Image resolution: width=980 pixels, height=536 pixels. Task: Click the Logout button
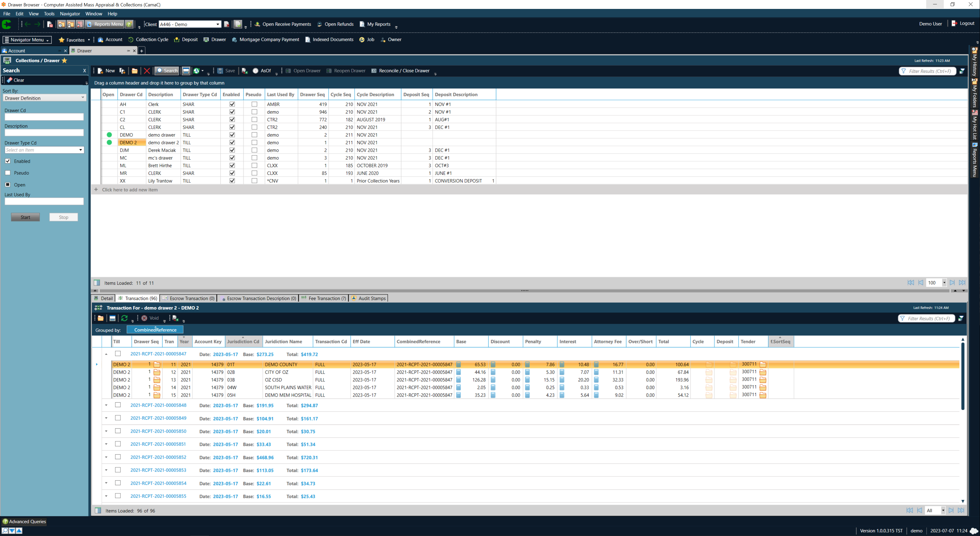click(x=963, y=23)
